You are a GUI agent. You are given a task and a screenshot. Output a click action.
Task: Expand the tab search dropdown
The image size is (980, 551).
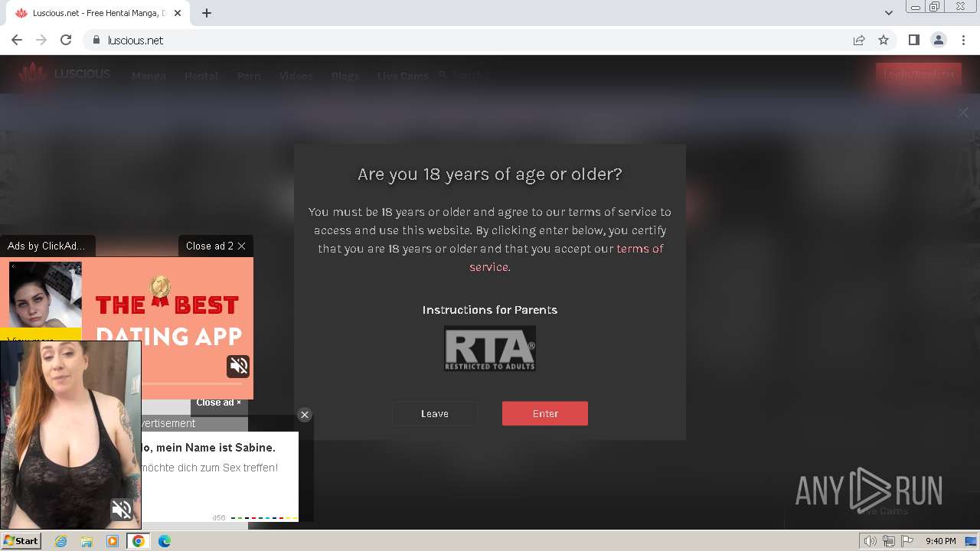889,13
